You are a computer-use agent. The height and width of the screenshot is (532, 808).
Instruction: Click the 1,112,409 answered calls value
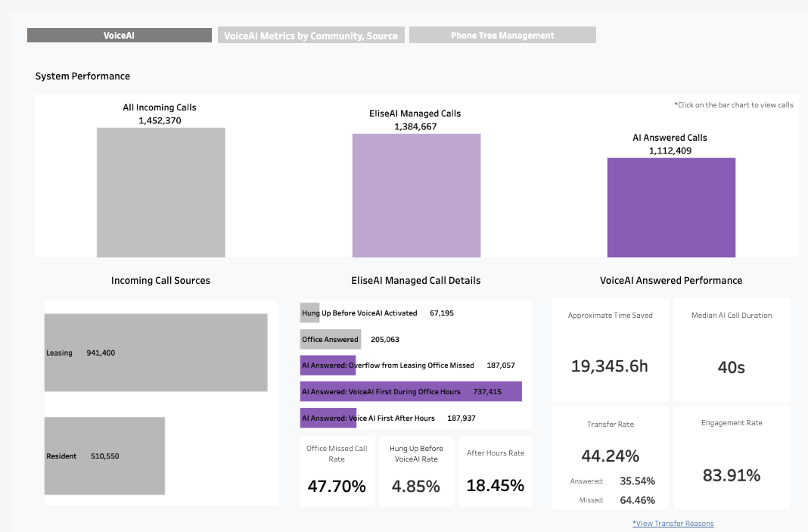(x=670, y=151)
